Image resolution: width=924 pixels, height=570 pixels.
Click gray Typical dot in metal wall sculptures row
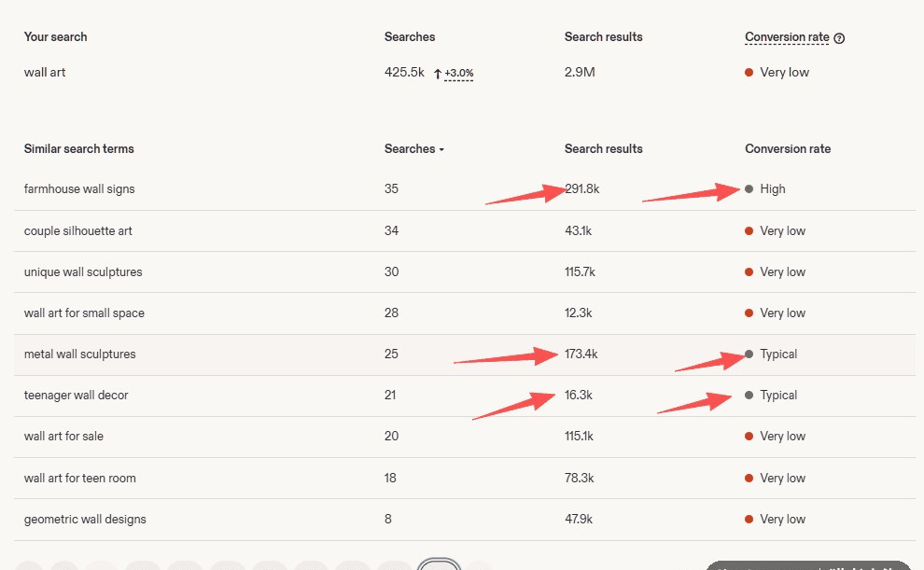click(749, 354)
